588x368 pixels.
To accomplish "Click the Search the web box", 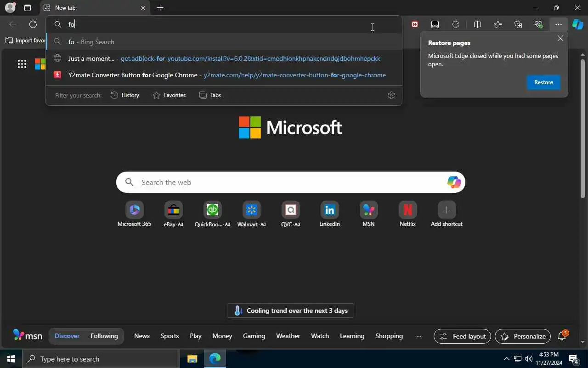I will 290,183.
